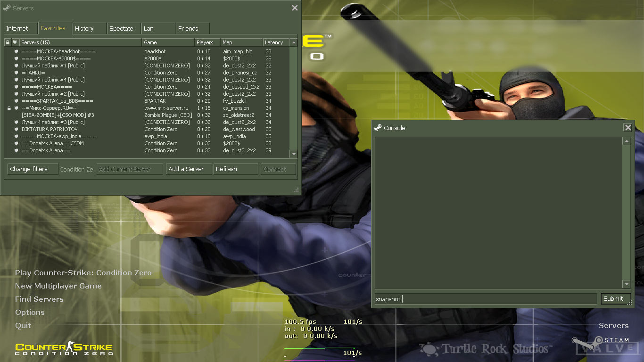Click www.mixc-server.ru game cell
This screenshot has width=644, height=362.
pyautogui.click(x=166, y=108)
